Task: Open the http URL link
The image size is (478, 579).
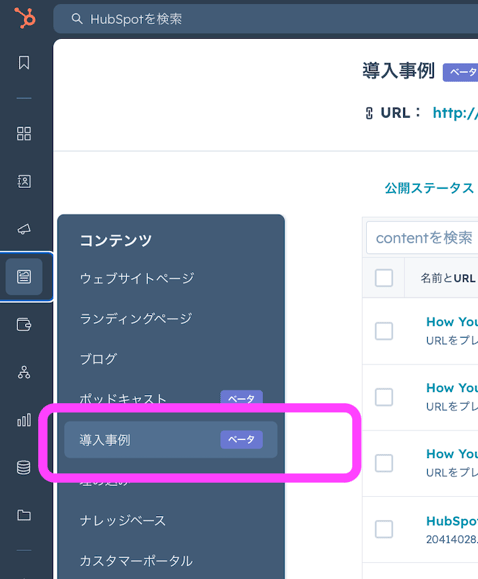Action: 455,113
